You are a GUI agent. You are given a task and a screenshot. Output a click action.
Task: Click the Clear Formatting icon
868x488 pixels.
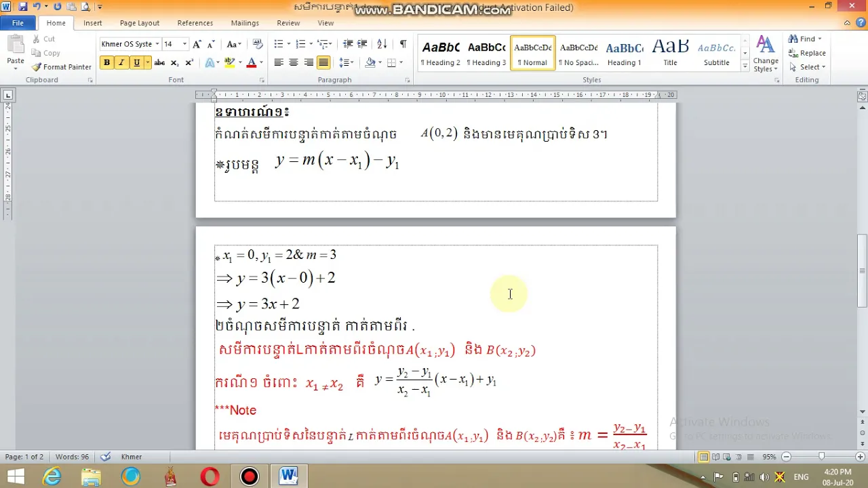(x=258, y=44)
